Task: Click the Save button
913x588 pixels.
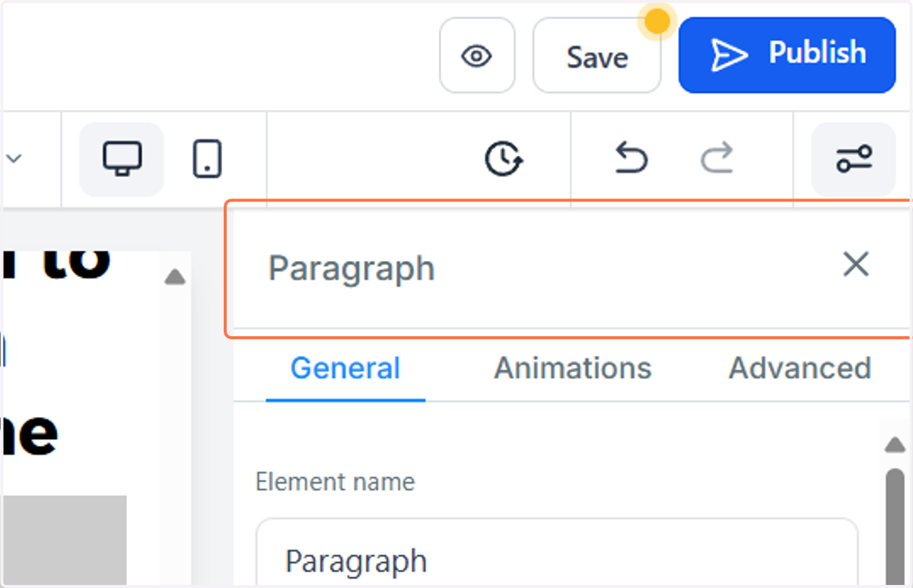Action: (x=596, y=56)
